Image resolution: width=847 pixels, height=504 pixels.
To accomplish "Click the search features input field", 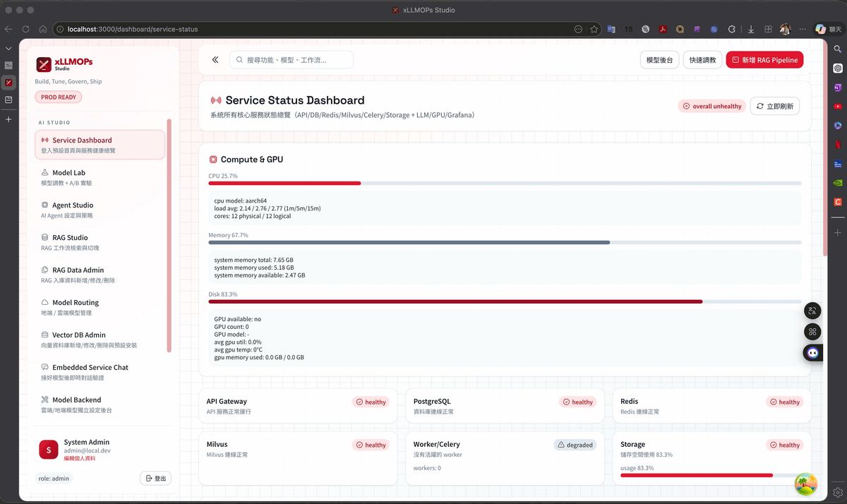I will 292,60.
